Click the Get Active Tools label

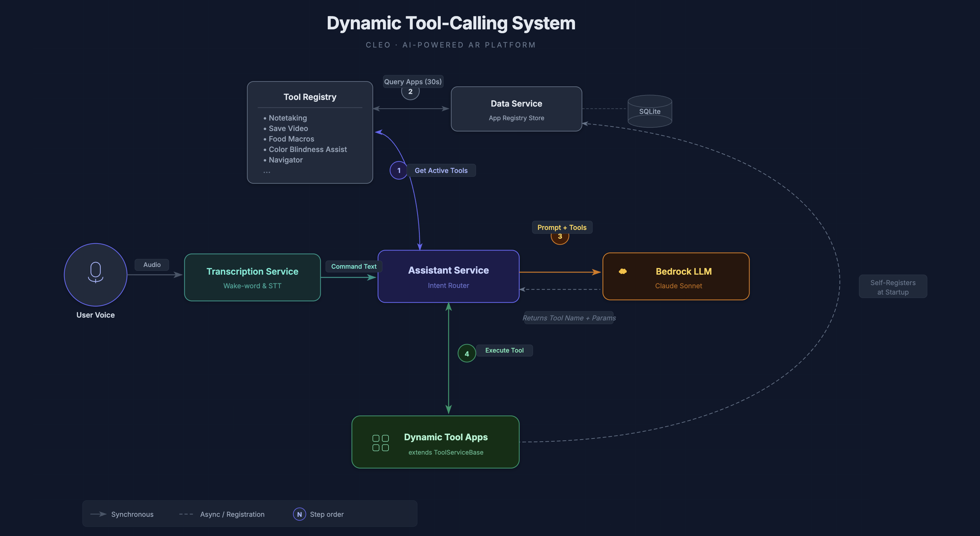click(441, 170)
